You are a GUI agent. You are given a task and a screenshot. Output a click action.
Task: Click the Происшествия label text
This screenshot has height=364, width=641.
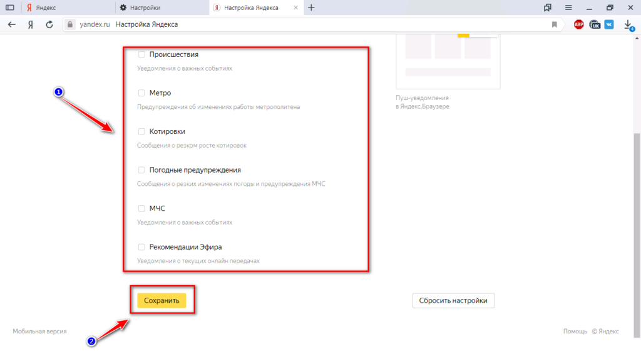[x=174, y=54]
